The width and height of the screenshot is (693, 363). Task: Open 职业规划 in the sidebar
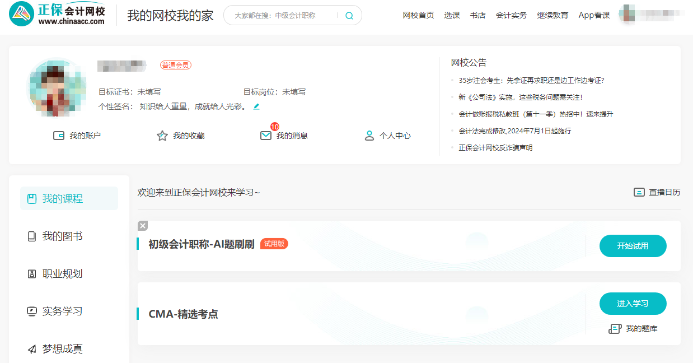point(55,274)
